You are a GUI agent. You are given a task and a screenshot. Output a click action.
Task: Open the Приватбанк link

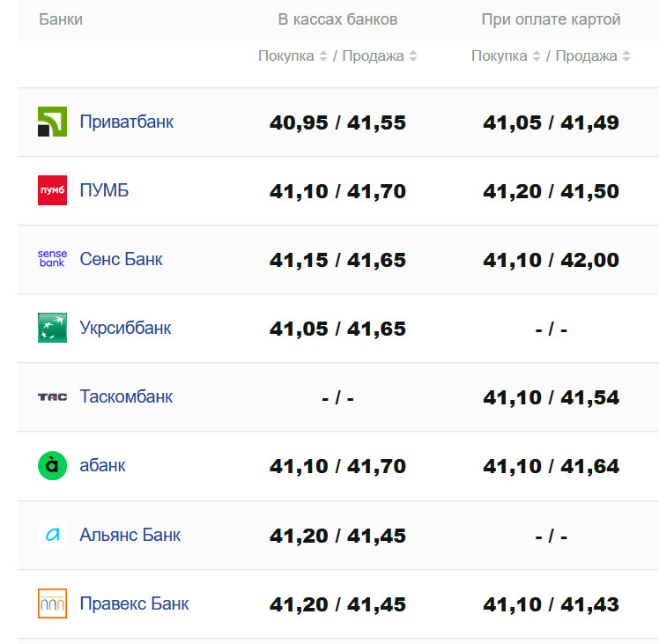pyautogui.click(x=126, y=122)
